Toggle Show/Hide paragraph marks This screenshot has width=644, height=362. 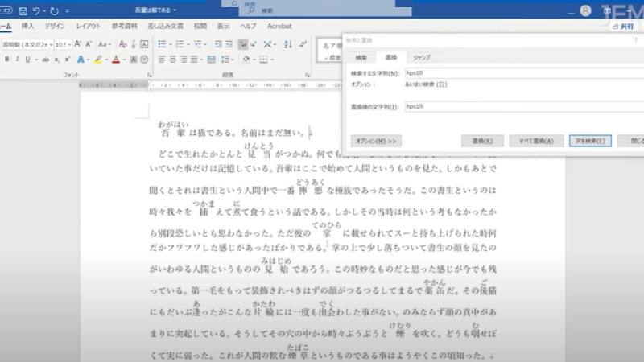pyautogui.click(x=303, y=44)
